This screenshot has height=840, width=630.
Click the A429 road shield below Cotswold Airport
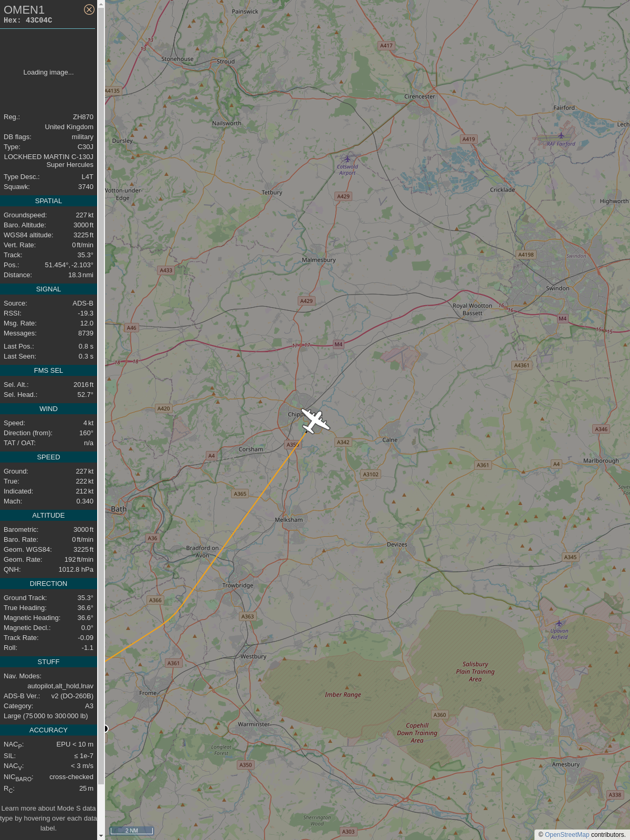click(343, 196)
